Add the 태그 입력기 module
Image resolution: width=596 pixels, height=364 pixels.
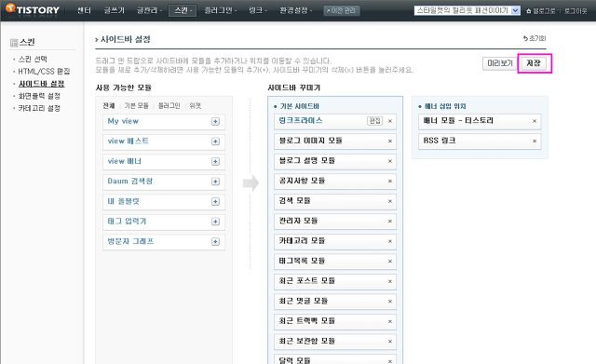pyautogui.click(x=215, y=222)
